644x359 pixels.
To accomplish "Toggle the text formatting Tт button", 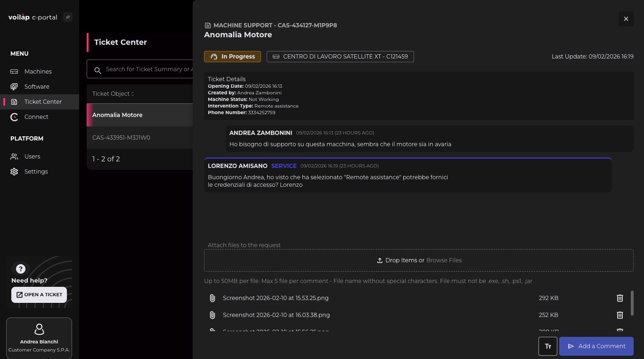I will click(548, 346).
